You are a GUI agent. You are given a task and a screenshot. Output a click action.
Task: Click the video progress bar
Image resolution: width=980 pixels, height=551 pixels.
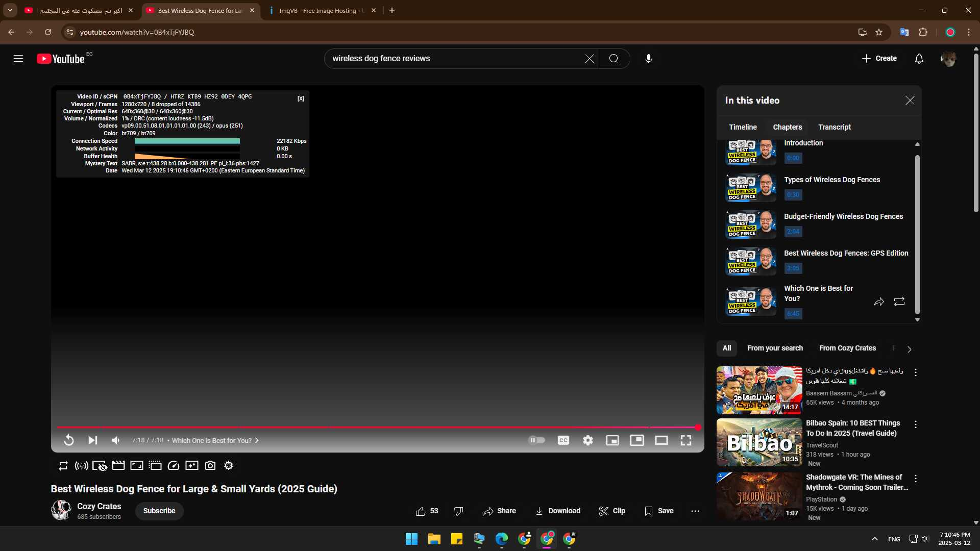(x=378, y=427)
